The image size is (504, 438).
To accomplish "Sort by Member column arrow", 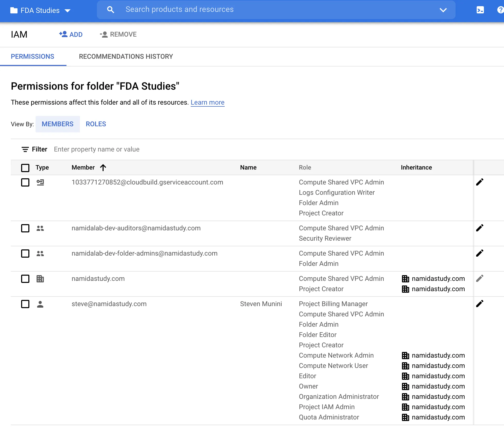I will [x=103, y=168].
